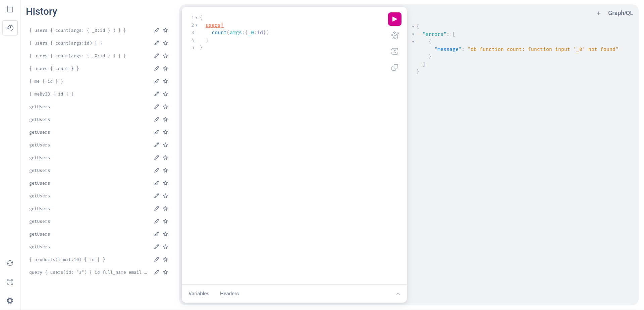This screenshot has width=644, height=310.
Task: Star the "{ products(limit:10) { id } }" query
Action: (x=165, y=259)
